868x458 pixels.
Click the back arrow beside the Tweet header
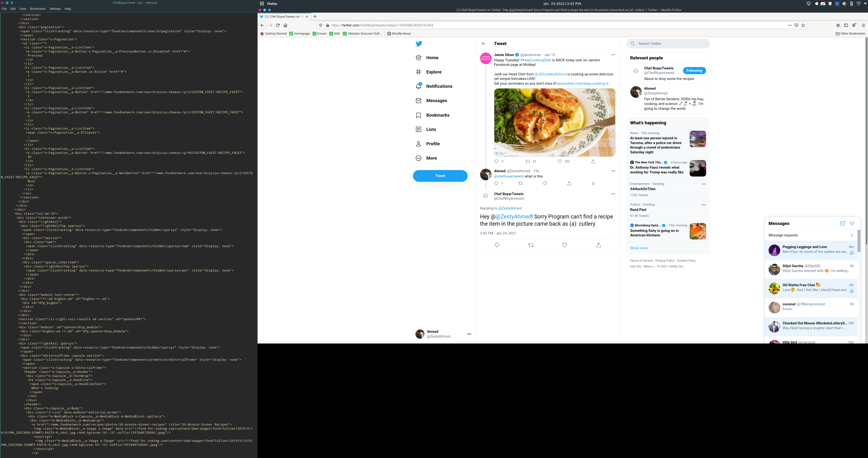(x=484, y=43)
